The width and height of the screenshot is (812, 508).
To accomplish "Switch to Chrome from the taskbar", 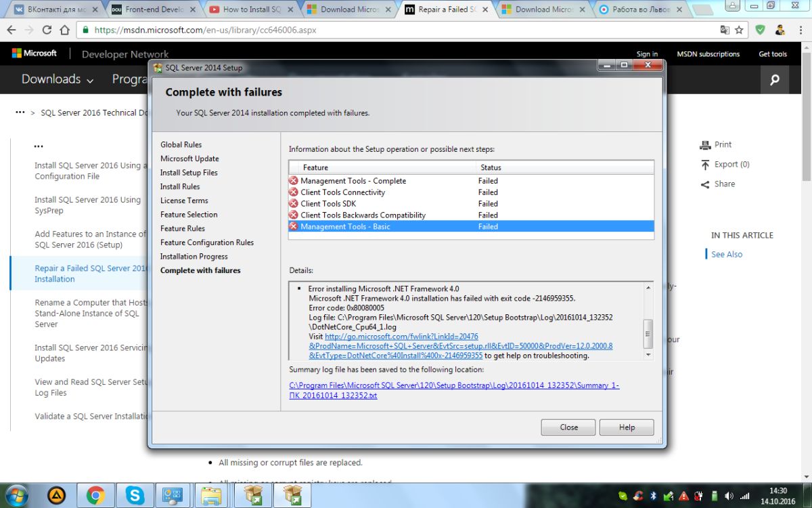I will (95, 495).
